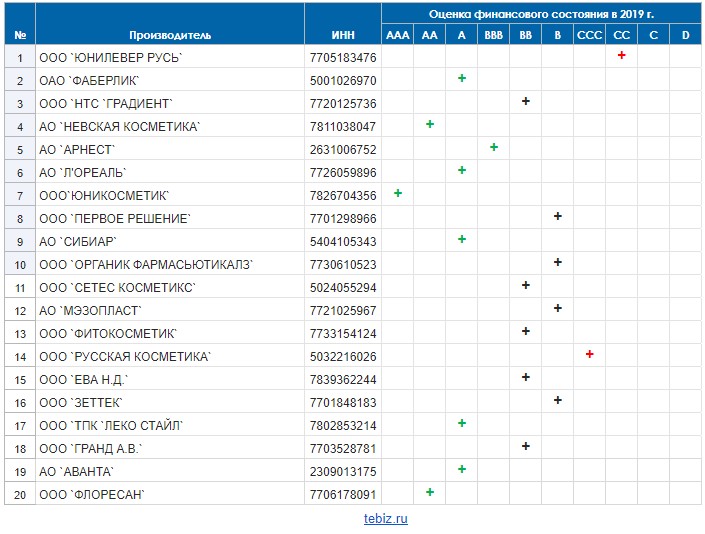
Task: Click the black plus for ПЕРВОЕ РЕШЕНИЕ
Action: (558, 216)
